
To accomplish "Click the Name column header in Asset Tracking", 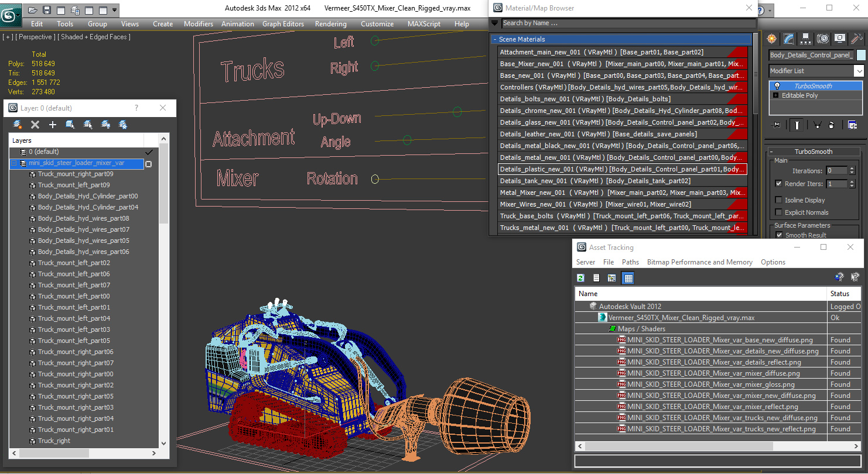I will click(x=700, y=294).
